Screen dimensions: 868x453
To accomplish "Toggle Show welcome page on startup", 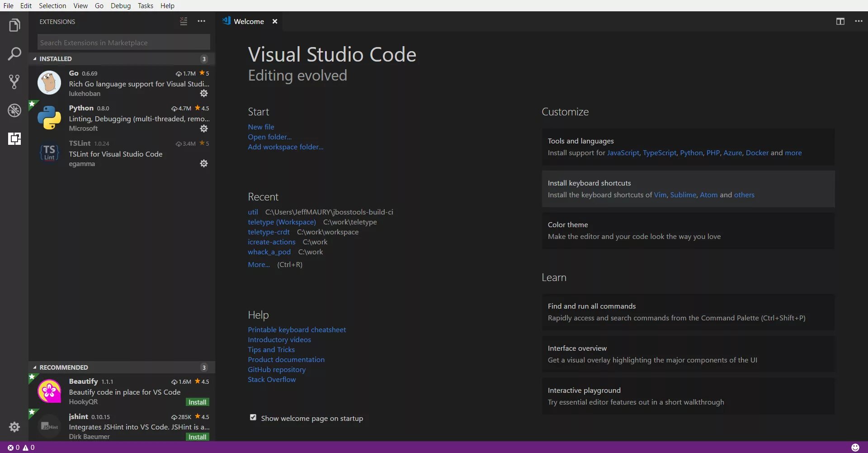I will pyautogui.click(x=253, y=418).
